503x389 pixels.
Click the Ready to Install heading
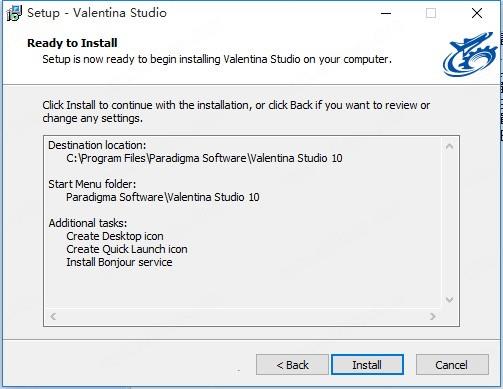pos(72,43)
